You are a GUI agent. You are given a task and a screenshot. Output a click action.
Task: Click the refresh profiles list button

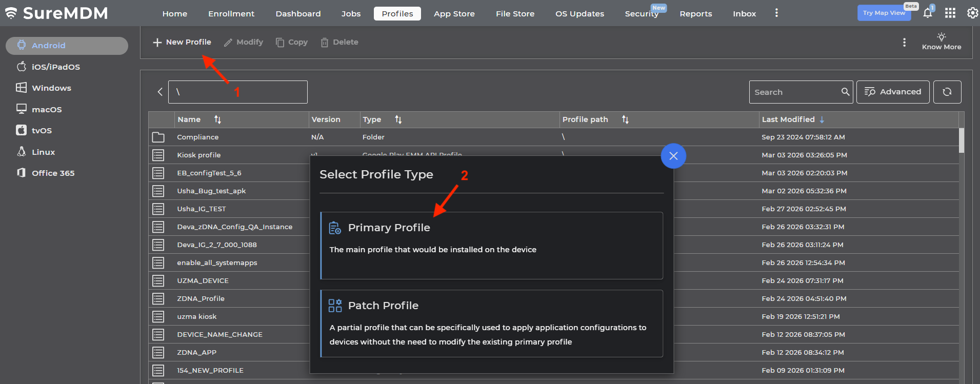pos(947,92)
